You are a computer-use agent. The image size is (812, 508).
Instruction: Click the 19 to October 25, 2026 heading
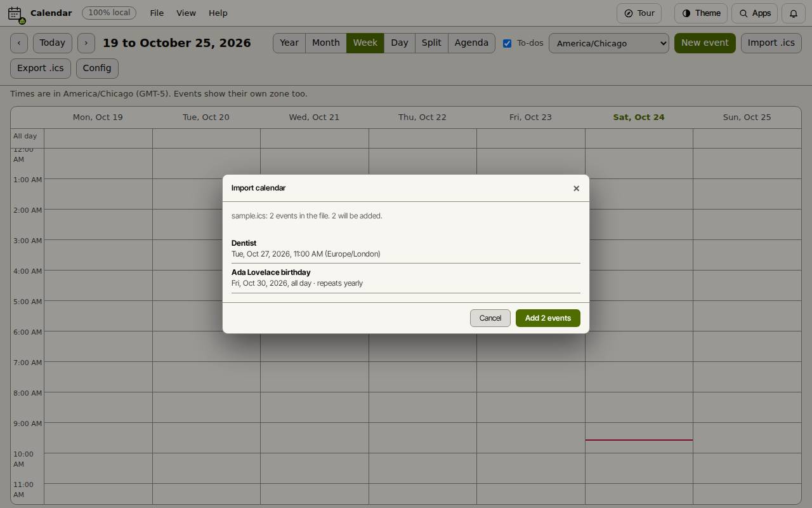[x=177, y=43]
